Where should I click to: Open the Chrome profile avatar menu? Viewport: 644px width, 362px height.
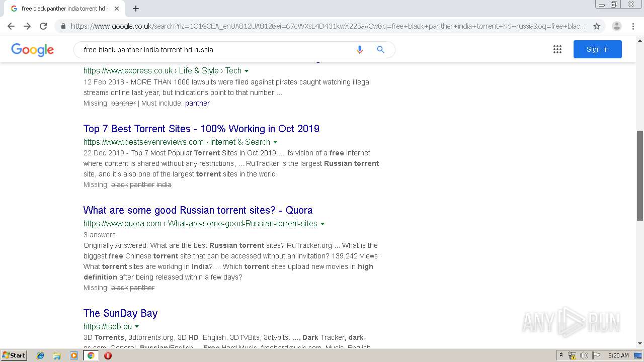[x=617, y=26]
